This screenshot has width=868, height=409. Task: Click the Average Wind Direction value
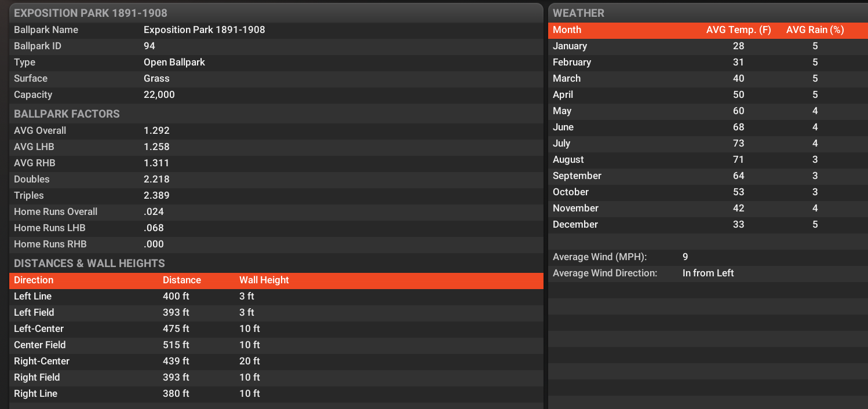(708, 273)
